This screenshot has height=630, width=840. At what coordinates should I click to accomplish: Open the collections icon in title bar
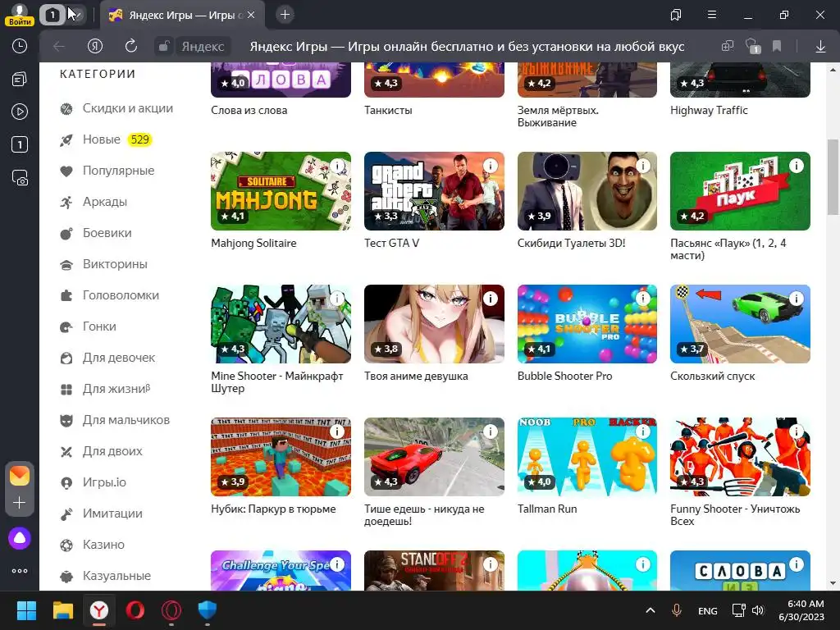pos(676,15)
